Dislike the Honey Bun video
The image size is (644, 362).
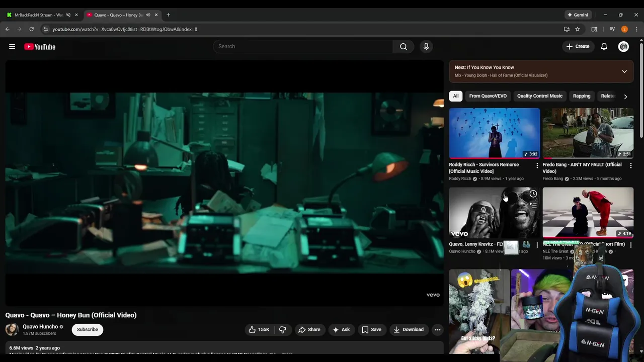[x=283, y=329]
